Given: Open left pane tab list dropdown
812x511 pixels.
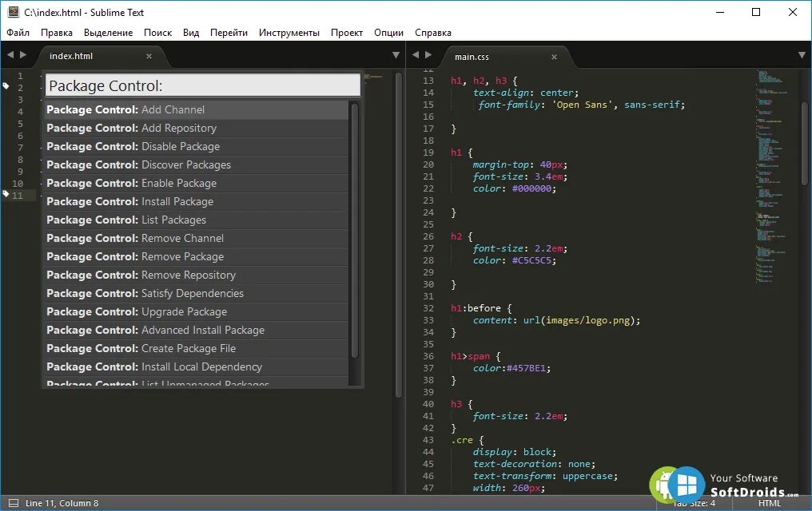Looking at the screenshot, I should point(396,55).
